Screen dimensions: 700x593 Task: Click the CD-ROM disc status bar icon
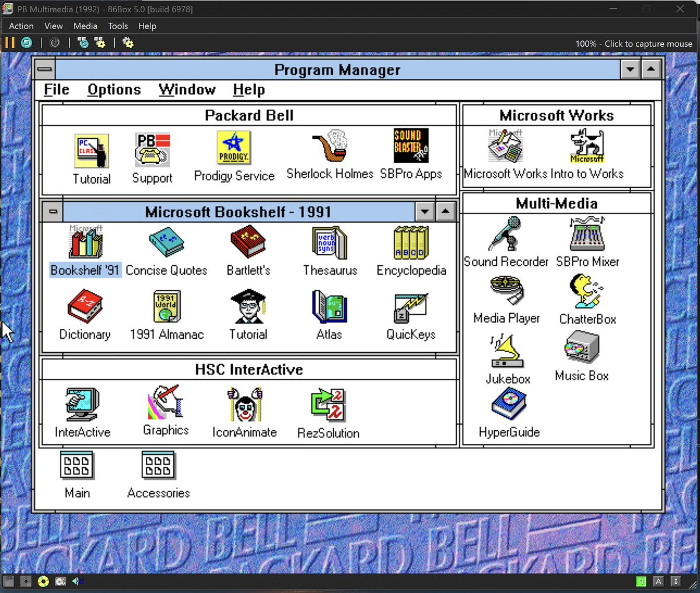point(43,581)
